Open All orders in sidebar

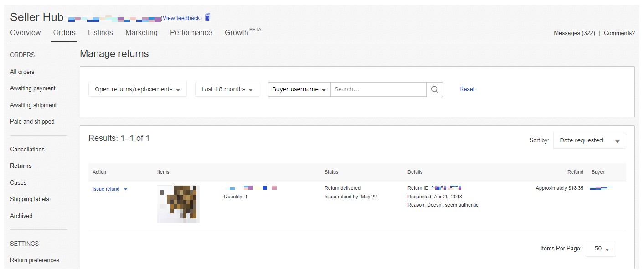coord(22,72)
